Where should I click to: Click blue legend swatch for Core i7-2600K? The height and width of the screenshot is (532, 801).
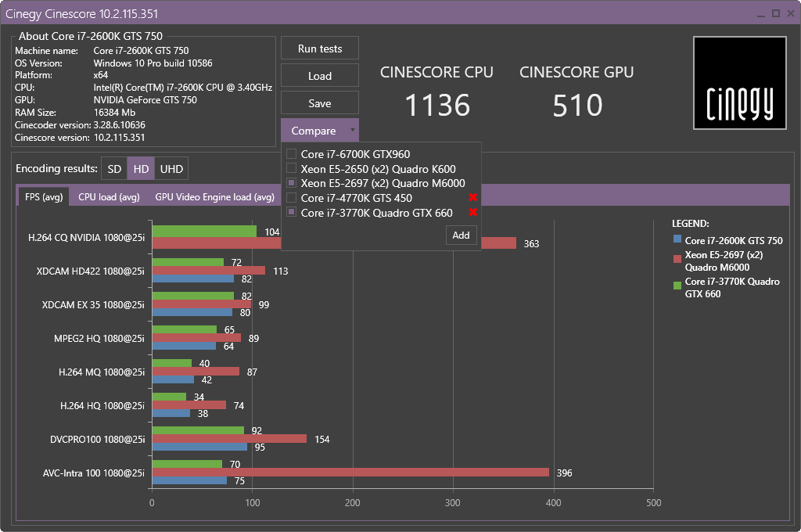677,239
